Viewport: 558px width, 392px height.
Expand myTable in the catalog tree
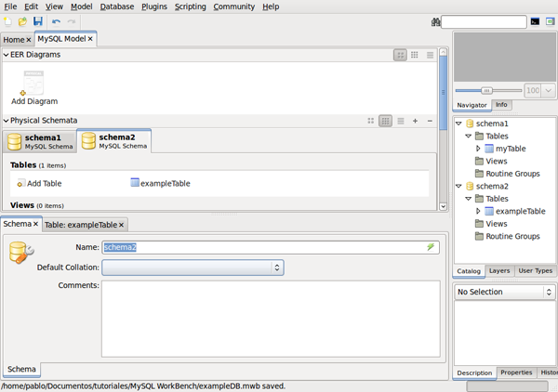click(478, 149)
